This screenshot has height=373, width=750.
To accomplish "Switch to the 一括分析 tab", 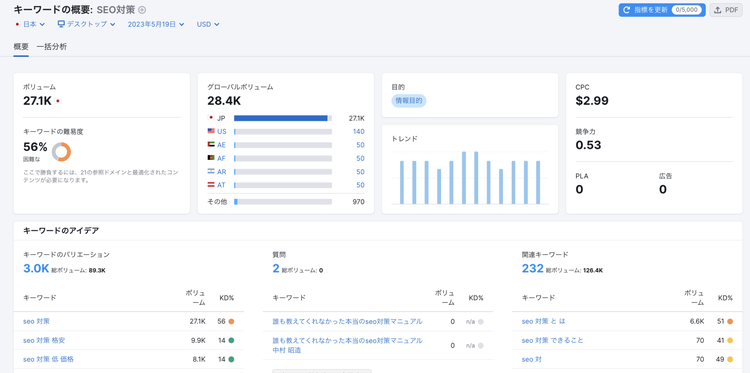I will [x=52, y=47].
